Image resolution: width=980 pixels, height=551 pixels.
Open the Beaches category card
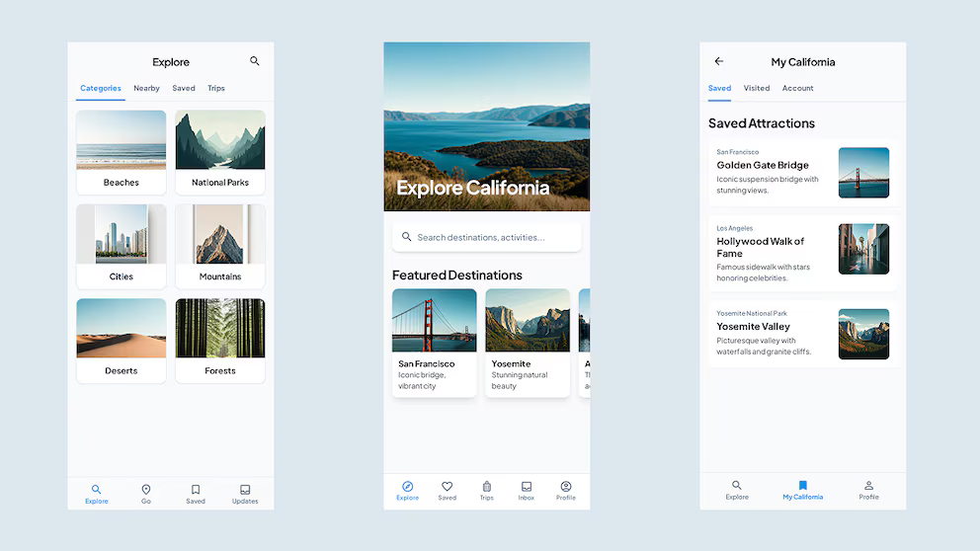pos(122,152)
